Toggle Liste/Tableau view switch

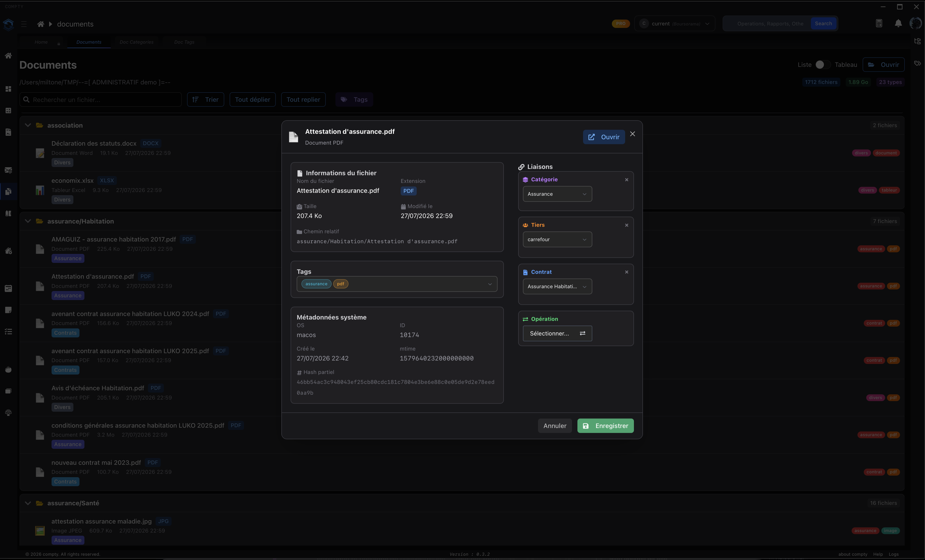pyautogui.click(x=823, y=65)
